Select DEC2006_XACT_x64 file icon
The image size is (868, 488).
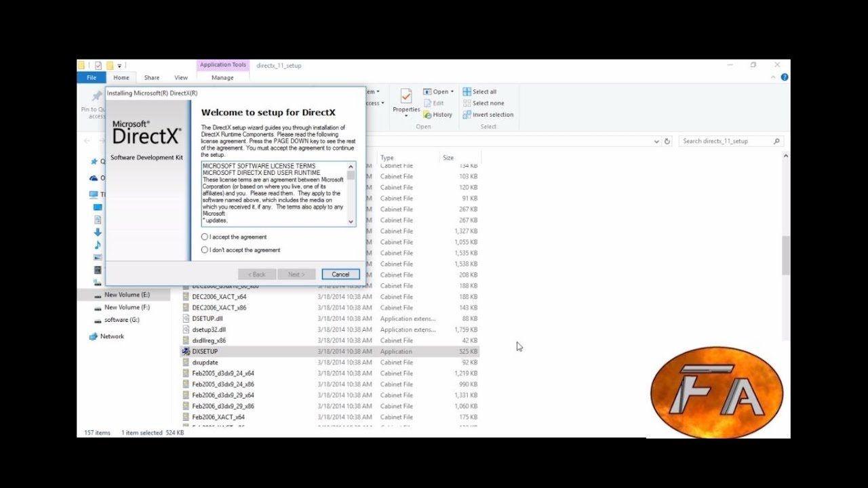point(186,297)
